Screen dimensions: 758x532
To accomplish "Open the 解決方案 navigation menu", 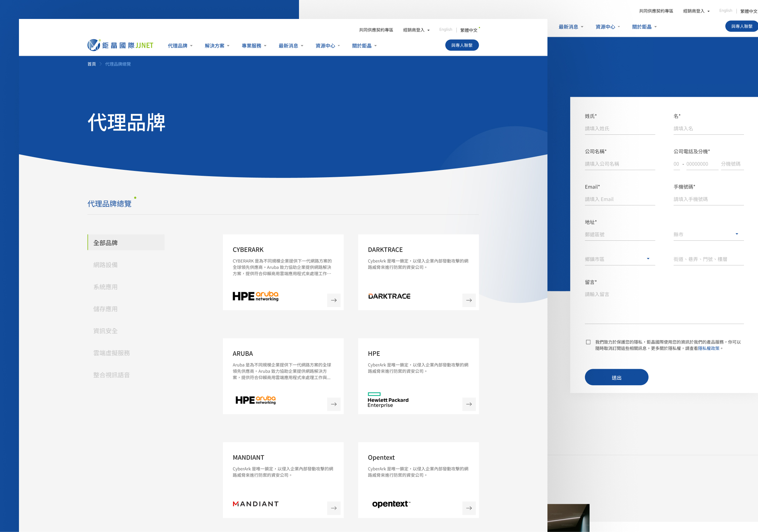I will coord(217,45).
